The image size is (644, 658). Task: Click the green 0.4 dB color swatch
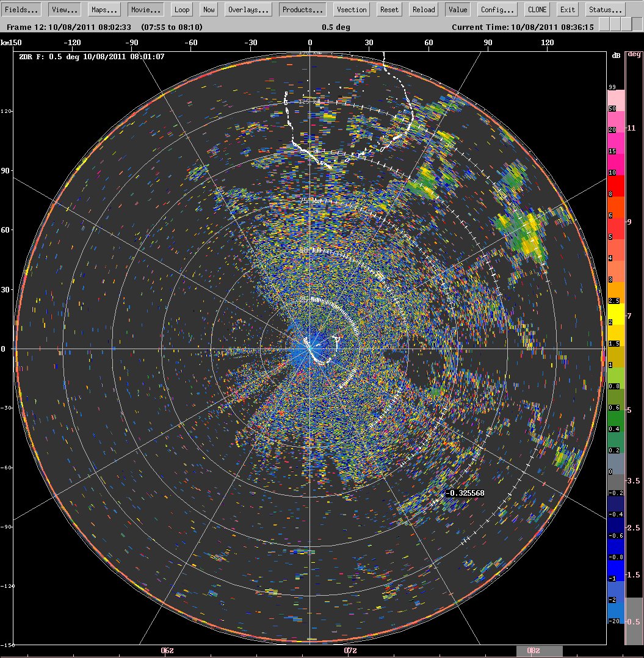click(x=616, y=421)
